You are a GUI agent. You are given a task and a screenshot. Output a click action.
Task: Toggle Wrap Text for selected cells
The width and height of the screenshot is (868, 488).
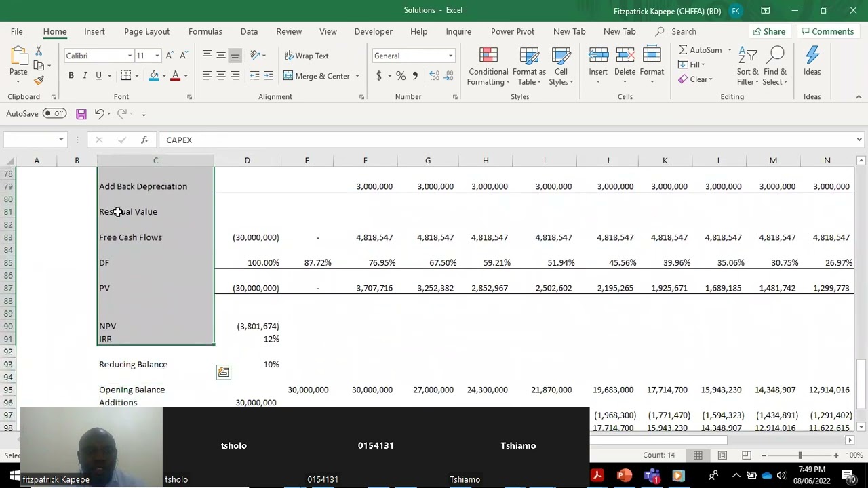coord(307,56)
